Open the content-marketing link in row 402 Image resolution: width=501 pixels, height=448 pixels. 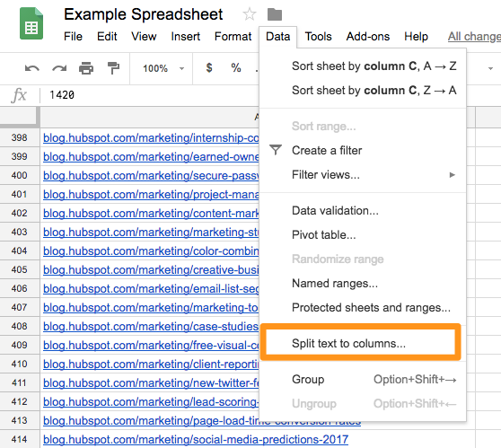point(151,213)
